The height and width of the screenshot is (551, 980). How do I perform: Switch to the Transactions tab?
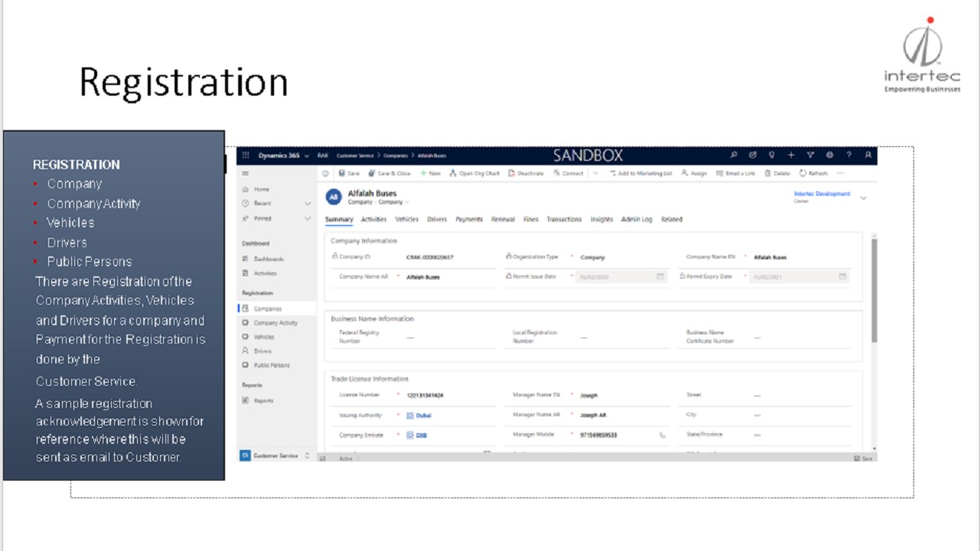tap(564, 220)
